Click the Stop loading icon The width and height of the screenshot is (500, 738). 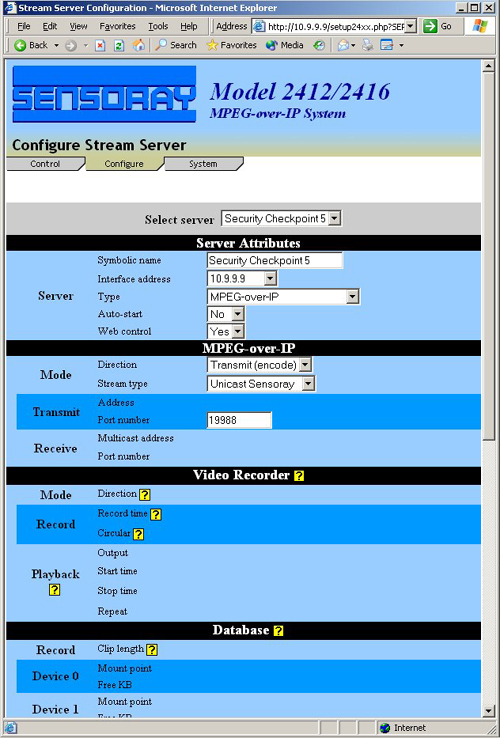pyautogui.click(x=100, y=46)
